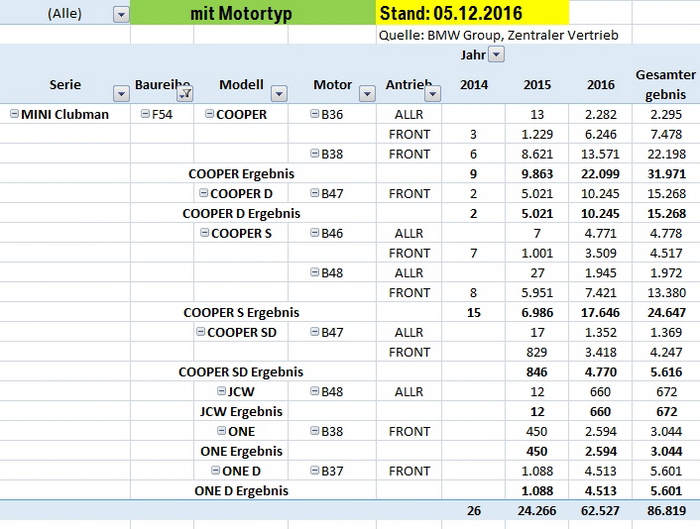Screen dimensions: 700x529
Task: Collapse the B38 motor under ONE
Action: (x=315, y=431)
